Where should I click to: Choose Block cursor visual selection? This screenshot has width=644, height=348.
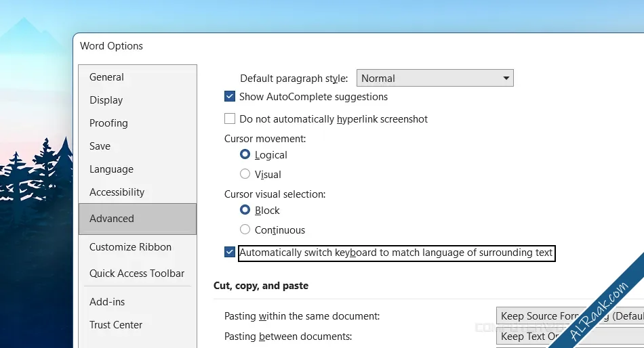[245, 210]
